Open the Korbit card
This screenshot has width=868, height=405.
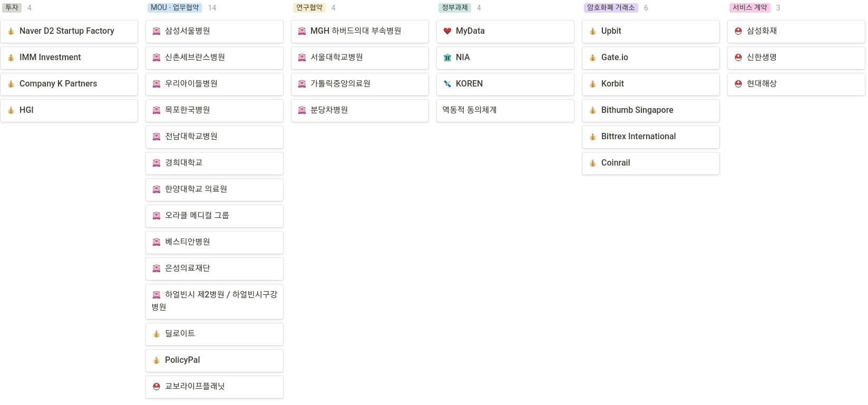tap(651, 84)
